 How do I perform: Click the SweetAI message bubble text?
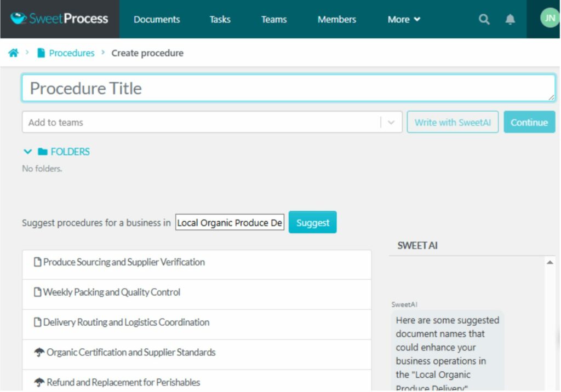point(447,354)
